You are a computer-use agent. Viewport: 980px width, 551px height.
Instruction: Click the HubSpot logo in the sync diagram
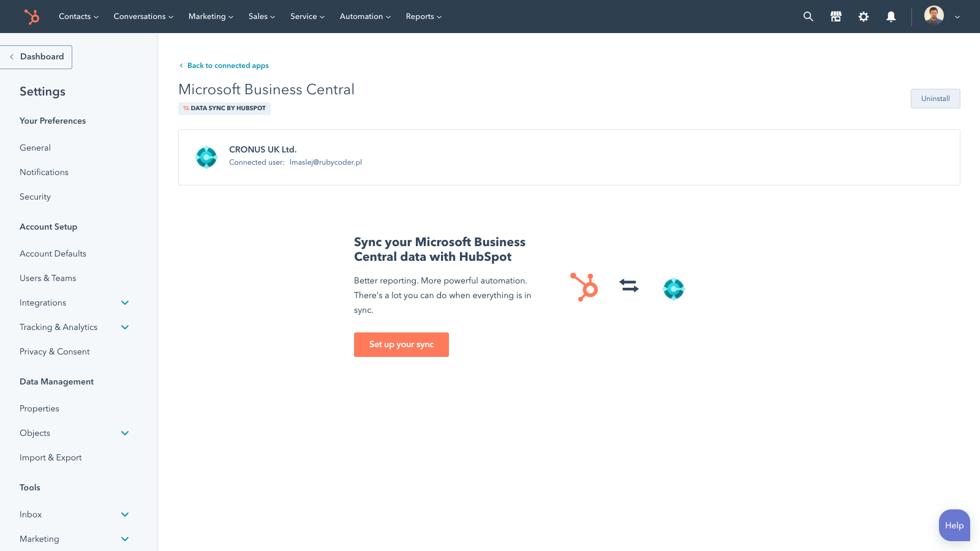click(x=584, y=288)
